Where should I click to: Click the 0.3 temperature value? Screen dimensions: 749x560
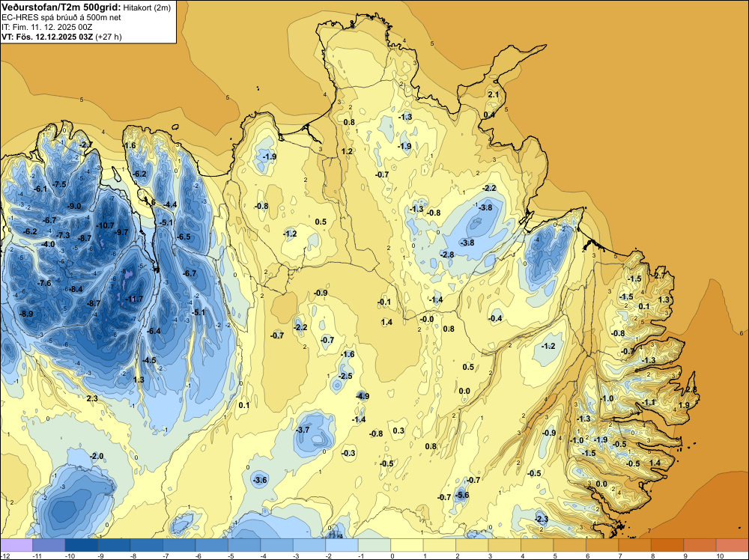(x=398, y=430)
